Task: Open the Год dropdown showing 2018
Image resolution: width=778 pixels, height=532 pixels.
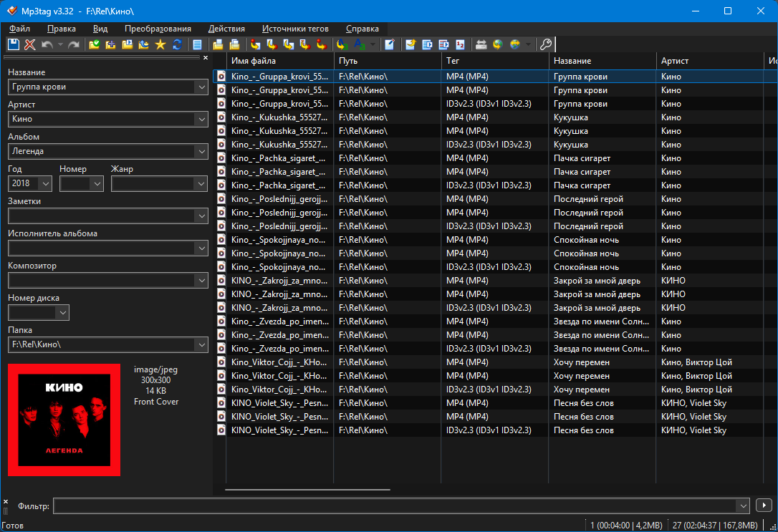Action: [46, 184]
